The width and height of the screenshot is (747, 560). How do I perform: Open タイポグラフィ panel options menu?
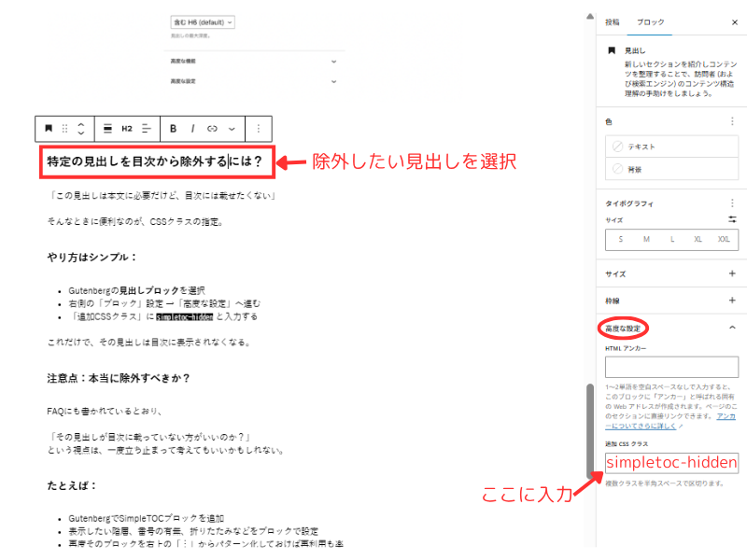coord(732,203)
